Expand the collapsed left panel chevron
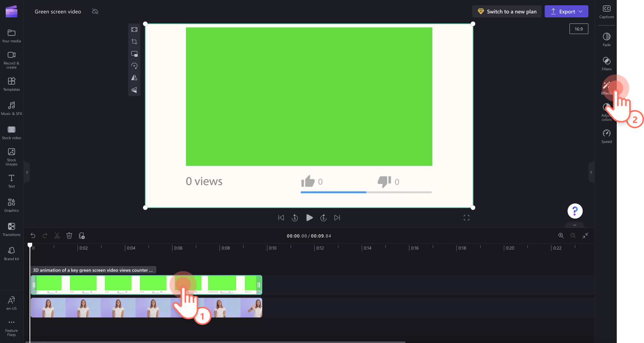The image size is (644, 343). pyautogui.click(x=27, y=172)
